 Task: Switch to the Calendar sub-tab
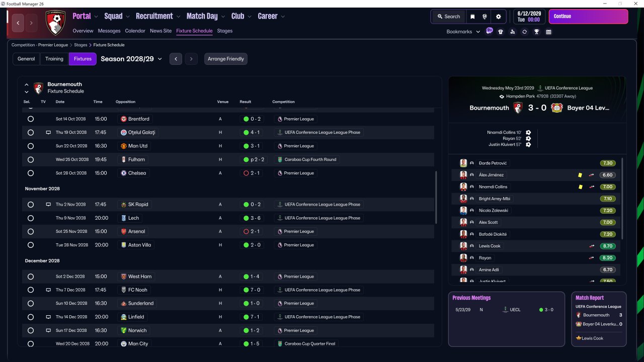(135, 31)
